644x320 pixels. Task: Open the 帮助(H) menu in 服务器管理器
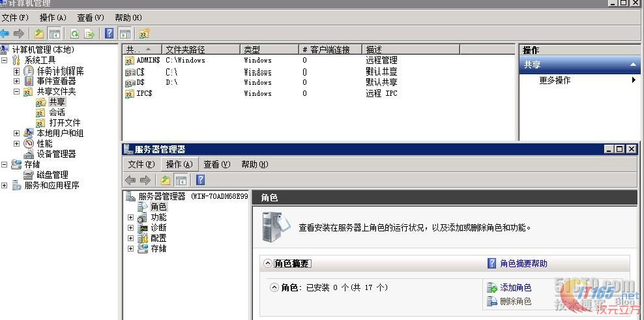[x=255, y=164]
